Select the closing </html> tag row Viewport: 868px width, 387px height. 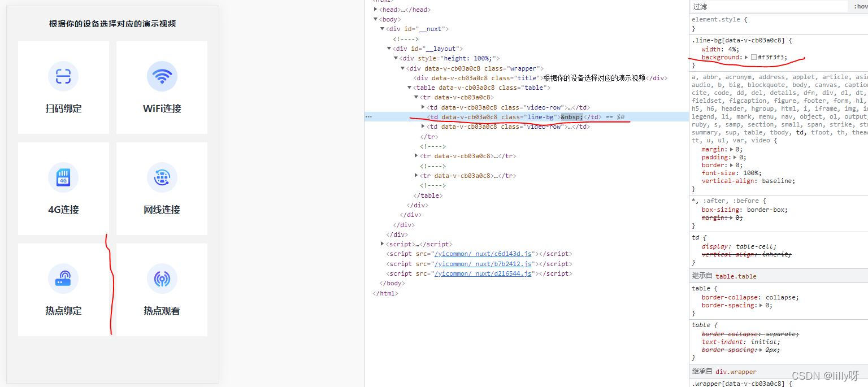click(x=527, y=293)
